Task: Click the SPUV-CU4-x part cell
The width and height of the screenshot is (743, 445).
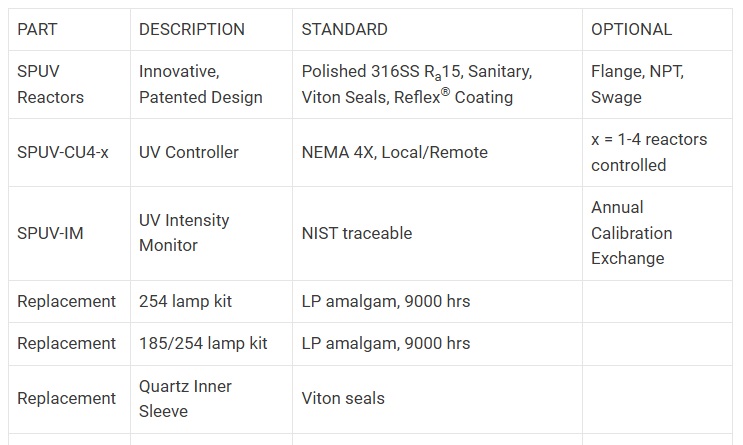Action: tap(63, 152)
